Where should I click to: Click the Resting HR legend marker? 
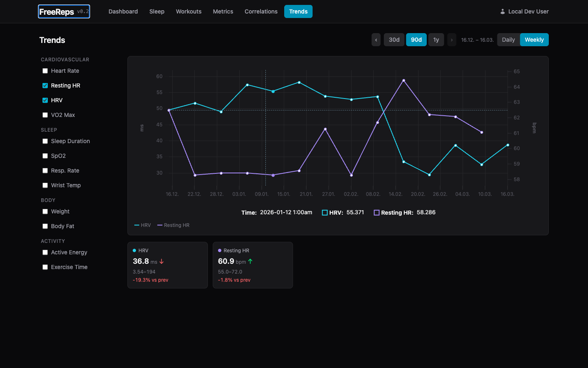(160, 225)
